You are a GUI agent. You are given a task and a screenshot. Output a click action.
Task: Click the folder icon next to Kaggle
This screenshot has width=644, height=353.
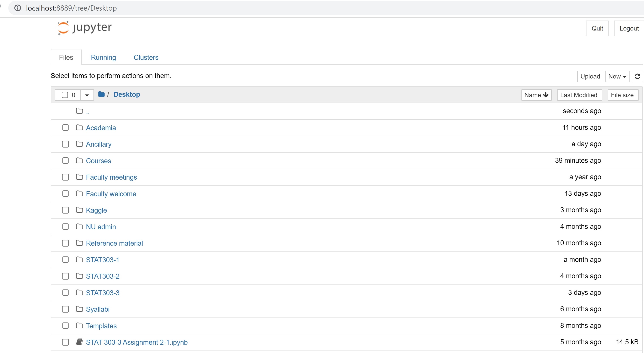pos(79,210)
